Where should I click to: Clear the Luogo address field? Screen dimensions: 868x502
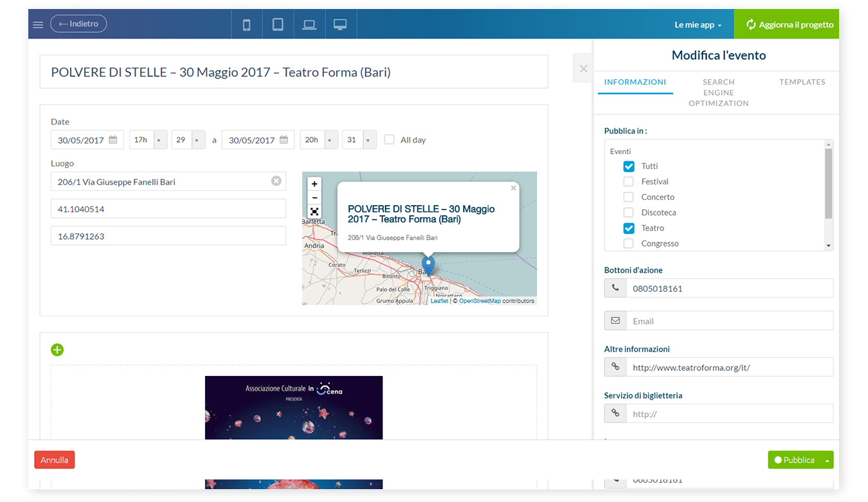[276, 181]
